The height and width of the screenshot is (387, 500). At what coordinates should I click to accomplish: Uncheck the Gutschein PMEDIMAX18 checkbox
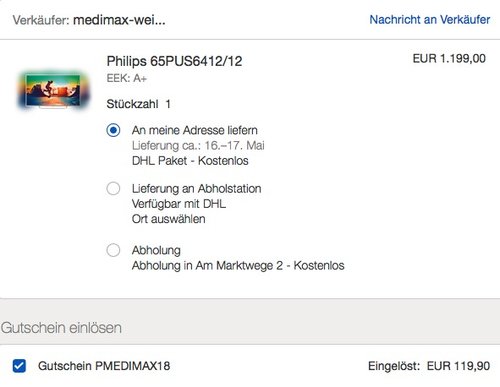(19, 366)
